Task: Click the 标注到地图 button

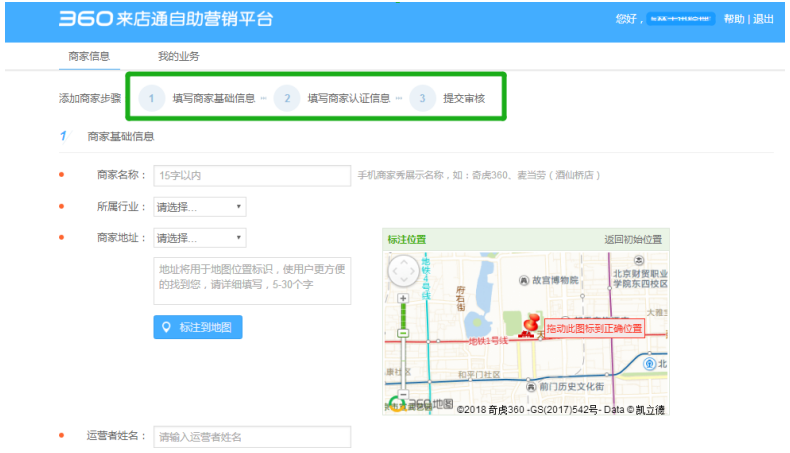Action: 198,327
